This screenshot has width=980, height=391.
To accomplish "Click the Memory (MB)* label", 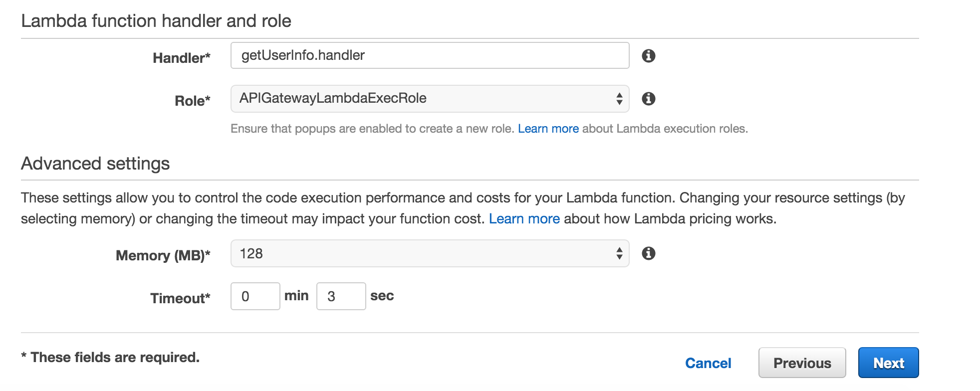I will click(x=163, y=255).
